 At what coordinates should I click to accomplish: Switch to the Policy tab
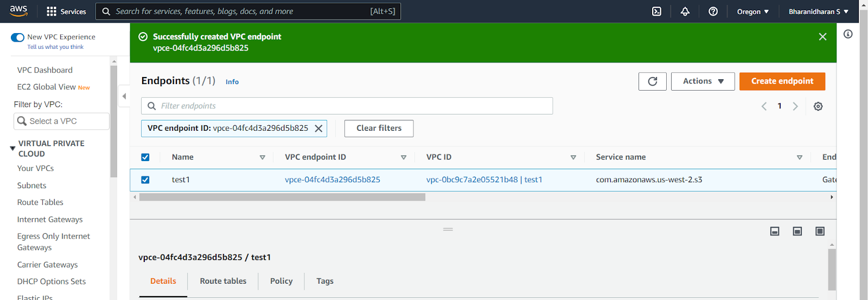click(282, 281)
